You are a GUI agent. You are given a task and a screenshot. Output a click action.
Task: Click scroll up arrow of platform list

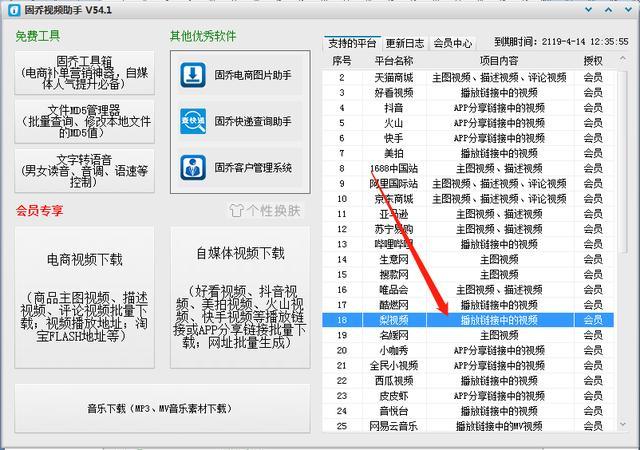click(623, 59)
